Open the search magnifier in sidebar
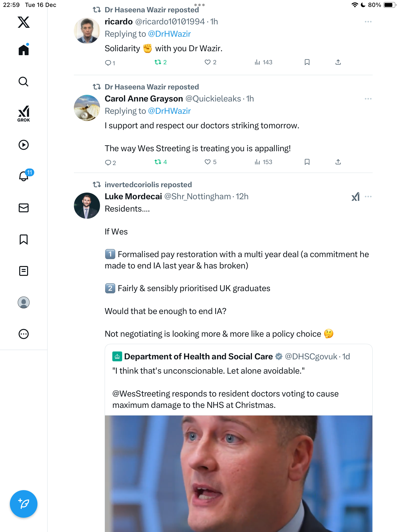This screenshot has width=399, height=532. click(x=24, y=82)
